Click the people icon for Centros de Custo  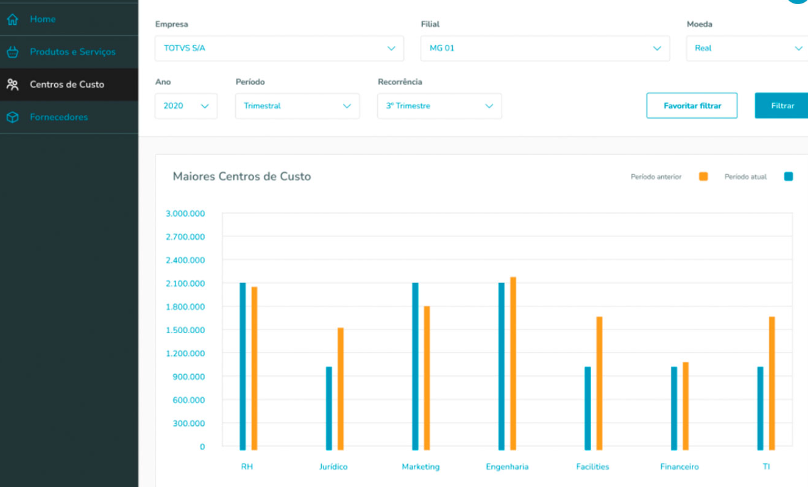12,85
